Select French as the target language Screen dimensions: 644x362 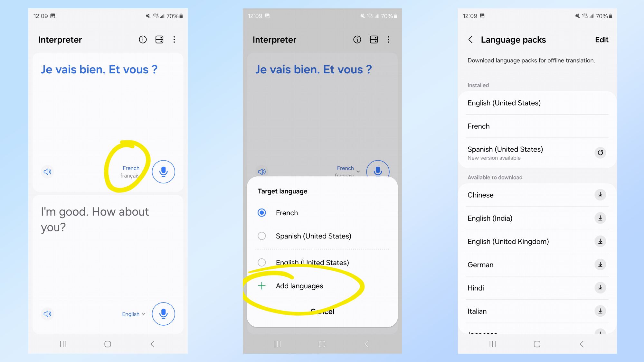click(286, 213)
